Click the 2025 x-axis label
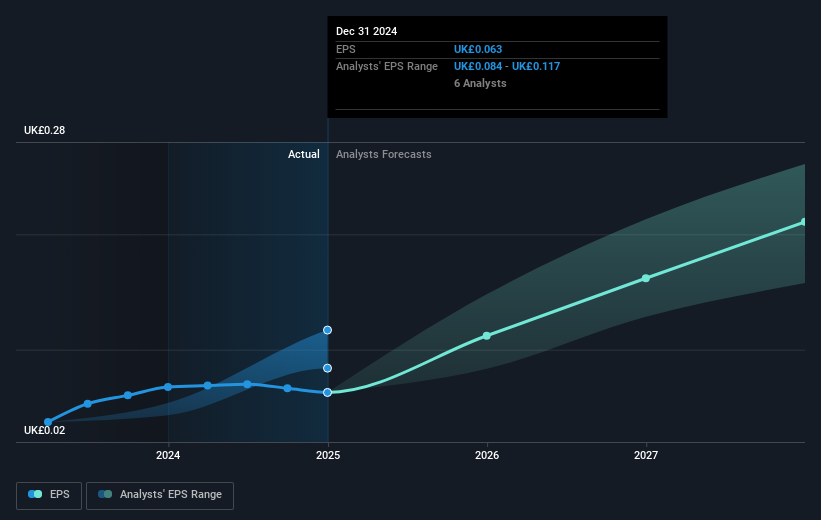 click(x=328, y=455)
